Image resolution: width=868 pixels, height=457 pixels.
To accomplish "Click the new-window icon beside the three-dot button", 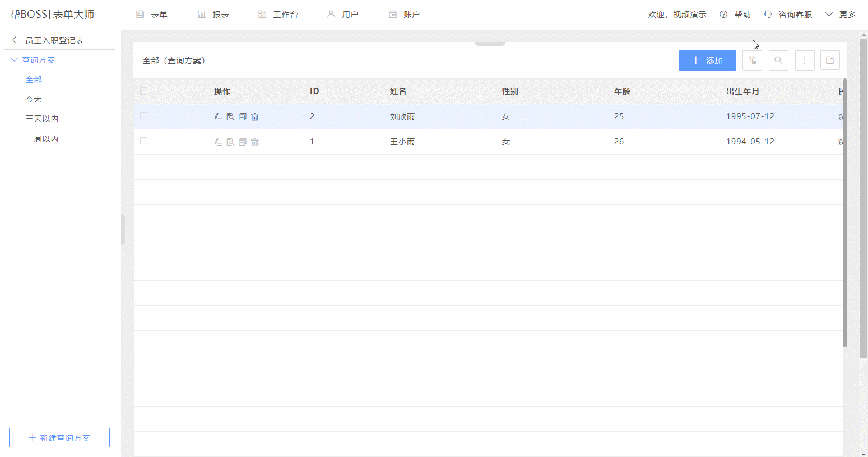I will (830, 60).
